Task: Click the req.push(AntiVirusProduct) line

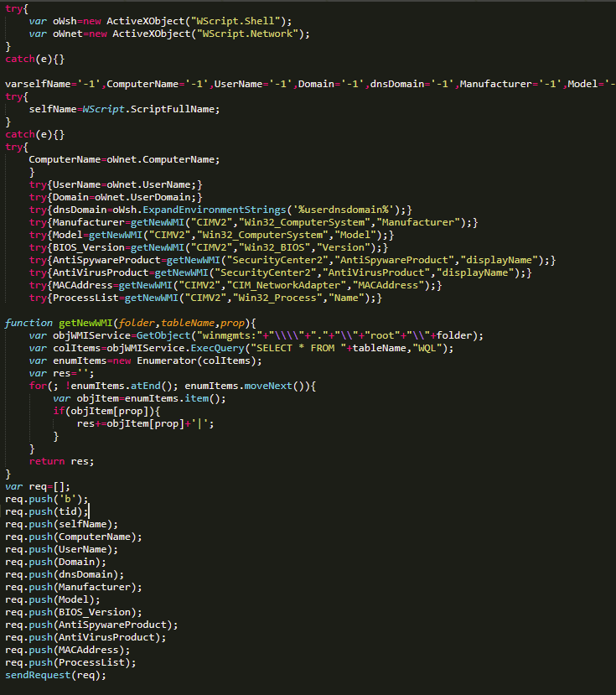Action: click(x=85, y=637)
